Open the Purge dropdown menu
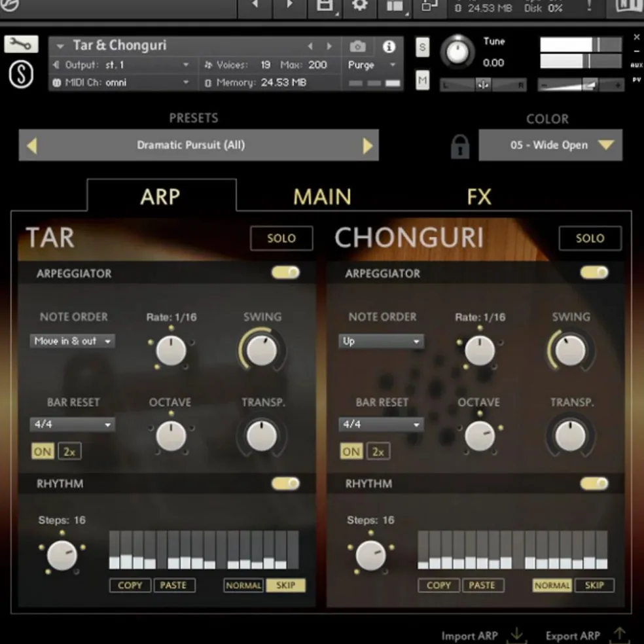The height and width of the screenshot is (644, 644). point(372,65)
